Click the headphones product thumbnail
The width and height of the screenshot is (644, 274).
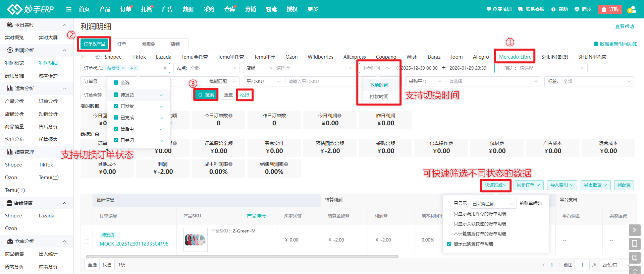tap(195, 240)
